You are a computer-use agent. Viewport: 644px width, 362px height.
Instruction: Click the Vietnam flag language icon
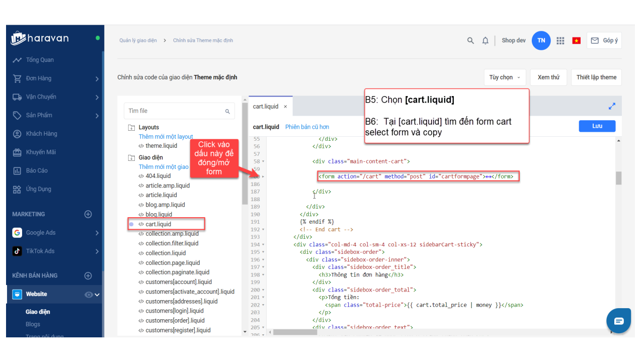(x=576, y=41)
